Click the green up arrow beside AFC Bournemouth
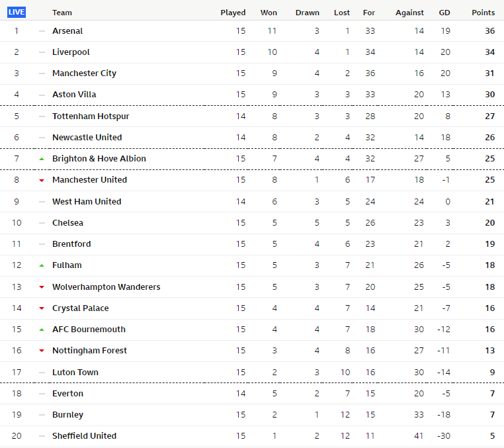The height and width of the screenshot is (448, 504). coord(42,330)
